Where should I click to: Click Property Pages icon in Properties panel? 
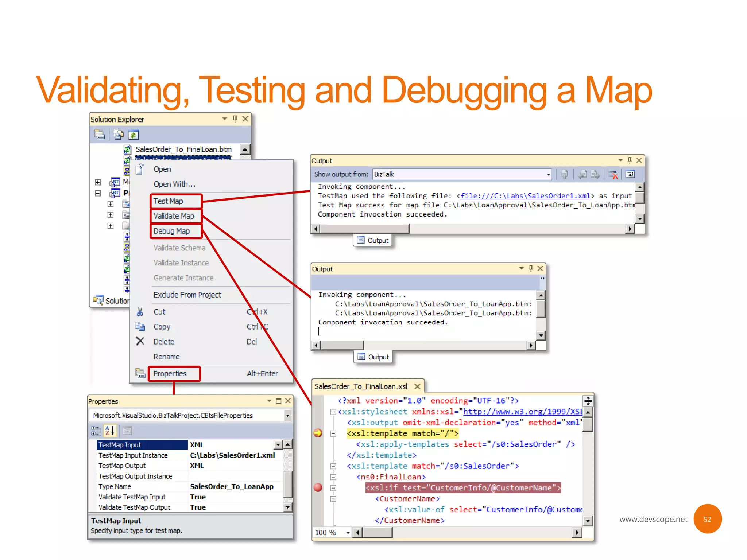(x=127, y=431)
